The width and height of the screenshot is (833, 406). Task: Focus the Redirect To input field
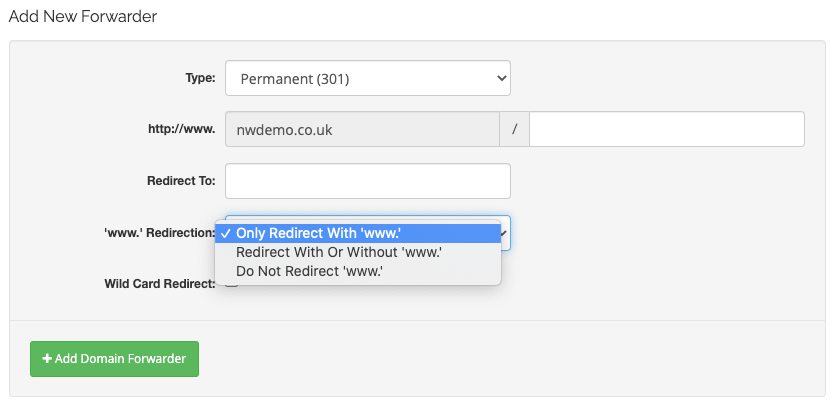(x=368, y=181)
